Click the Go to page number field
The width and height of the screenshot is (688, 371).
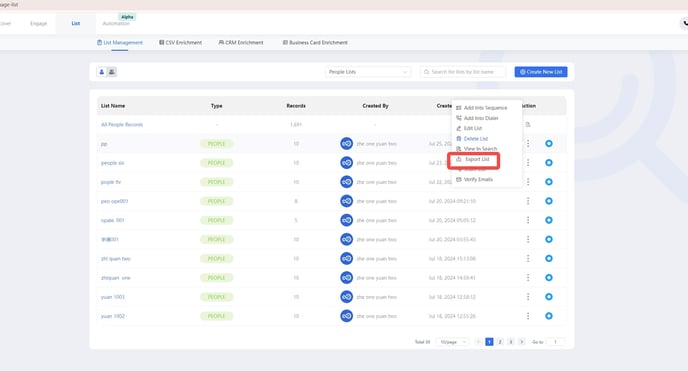pos(555,342)
